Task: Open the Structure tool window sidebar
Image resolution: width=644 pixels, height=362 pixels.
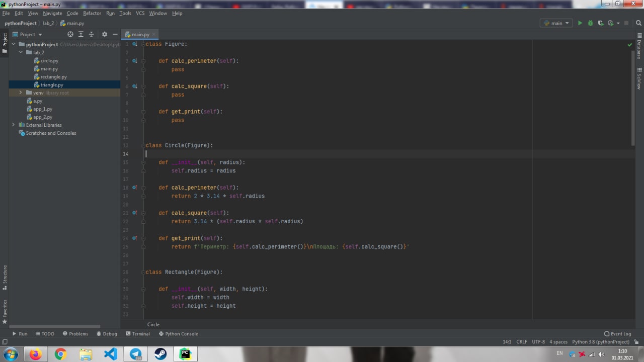Action: [5, 277]
